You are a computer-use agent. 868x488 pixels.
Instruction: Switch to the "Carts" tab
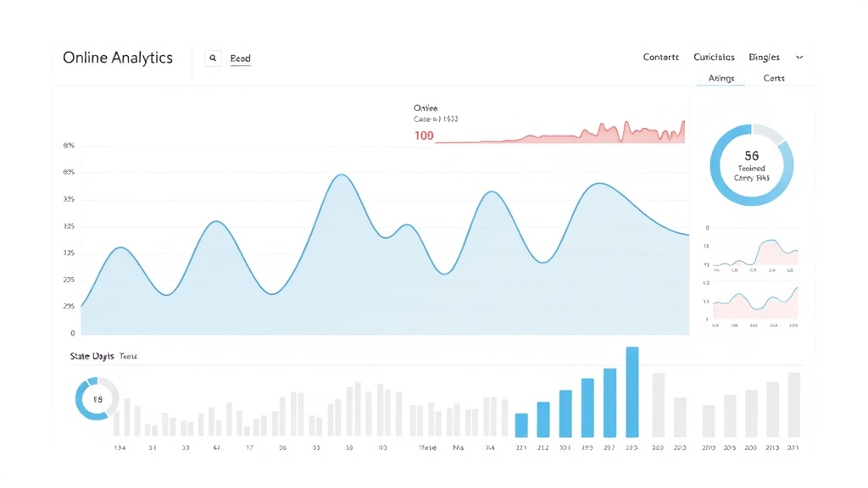[773, 77]
